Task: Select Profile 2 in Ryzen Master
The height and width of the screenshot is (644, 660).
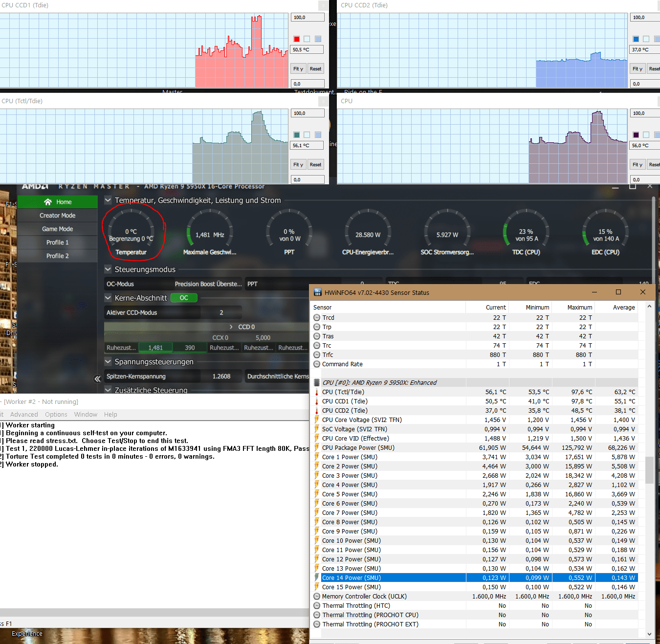Action: pyautogui.click(x=57, y=256)
